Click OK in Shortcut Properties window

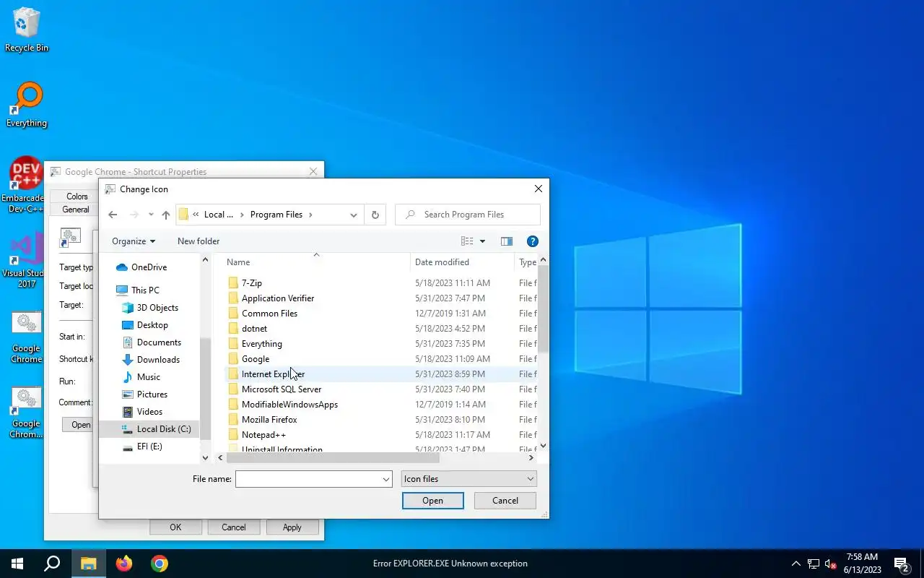(x=175, y=527)
